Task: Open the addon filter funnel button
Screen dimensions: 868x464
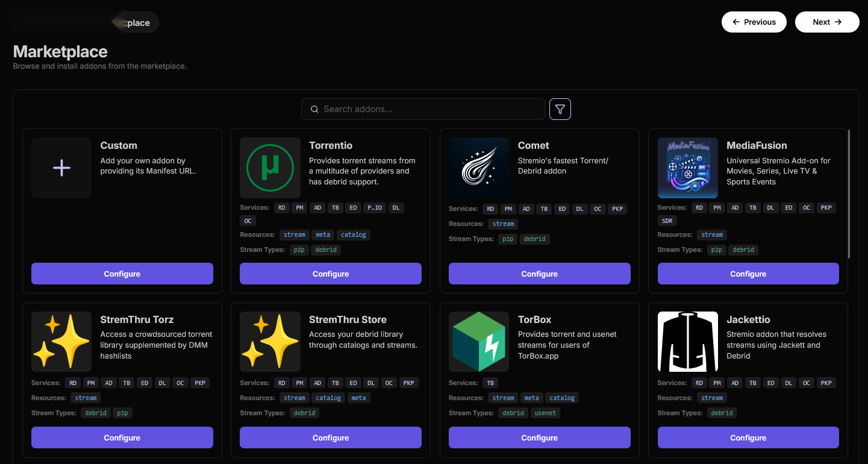Action: pyautogui.click(x=560, y=109)
